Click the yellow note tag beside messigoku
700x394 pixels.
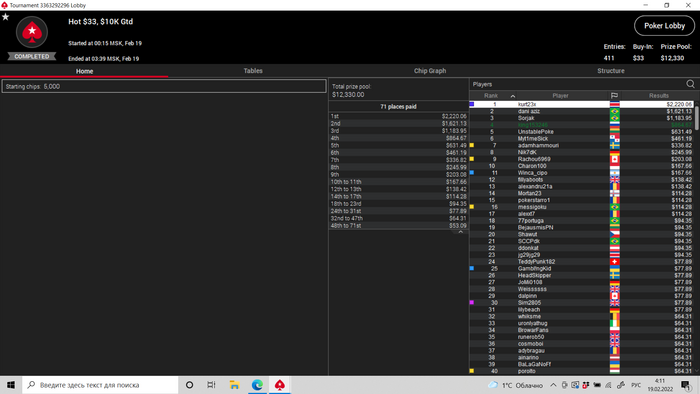pos(471,207)
